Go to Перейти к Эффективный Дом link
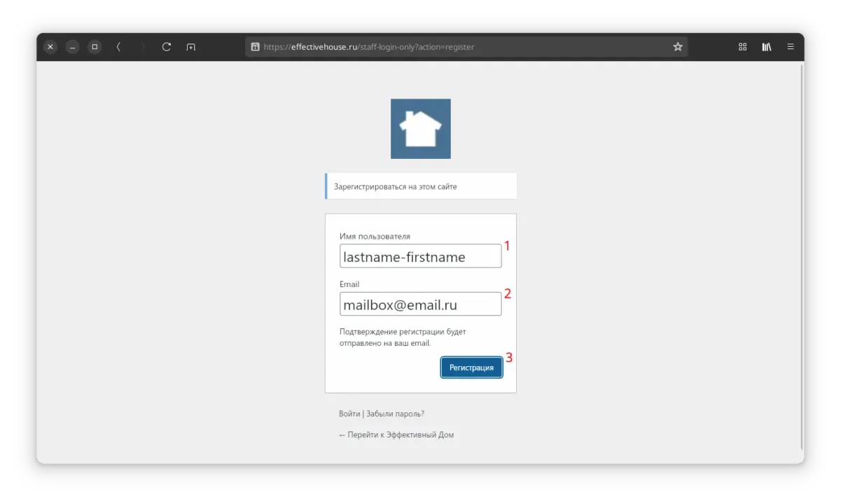This screenshot has width=841, height=504. point(396,435)
